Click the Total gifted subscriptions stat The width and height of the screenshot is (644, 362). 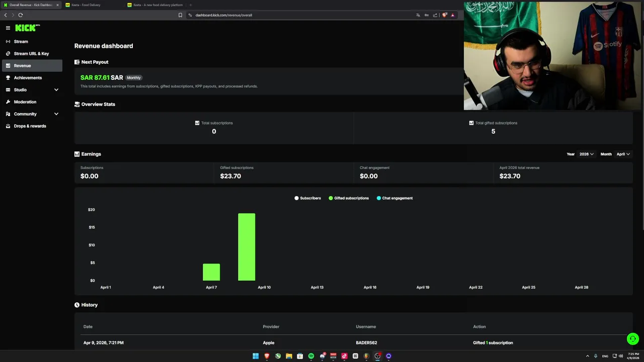coord(493,127)
